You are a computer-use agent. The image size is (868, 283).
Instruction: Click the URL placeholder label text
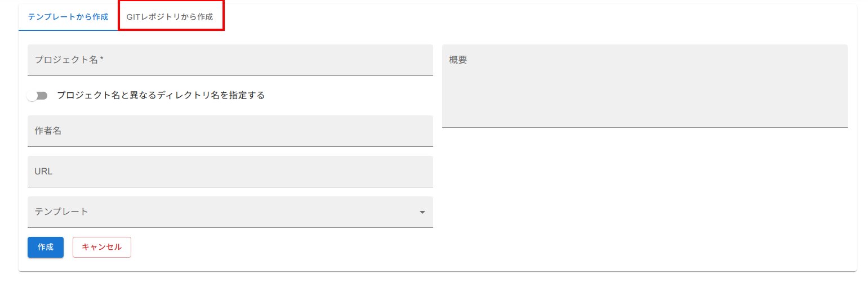coord(44,171)
